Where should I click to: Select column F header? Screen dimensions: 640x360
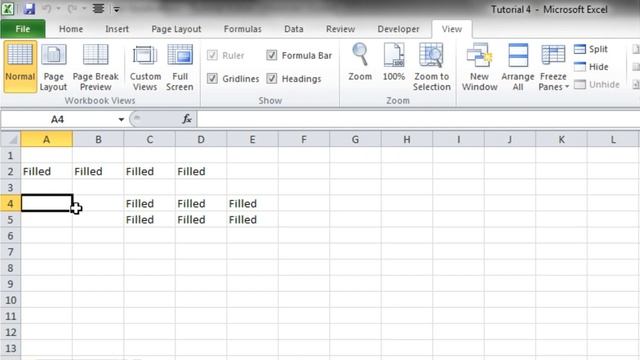[x=304, y=140]
